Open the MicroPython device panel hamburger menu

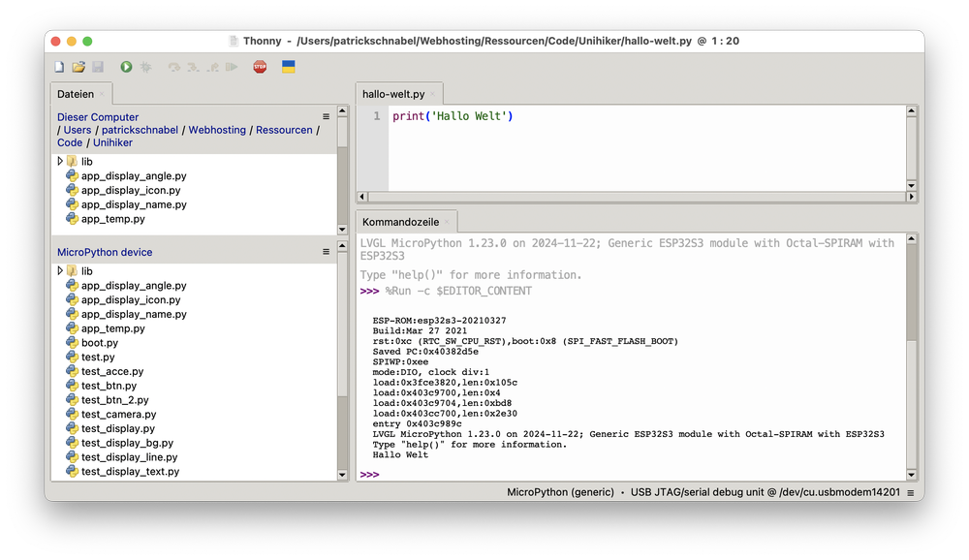click(327, 252)
